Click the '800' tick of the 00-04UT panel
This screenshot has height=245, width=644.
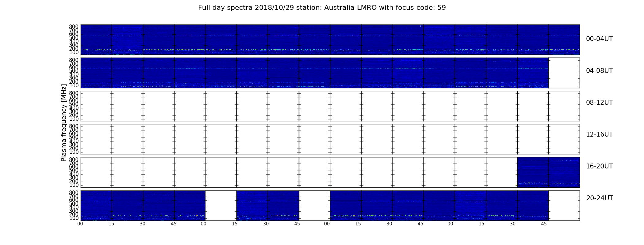point(74,27)
